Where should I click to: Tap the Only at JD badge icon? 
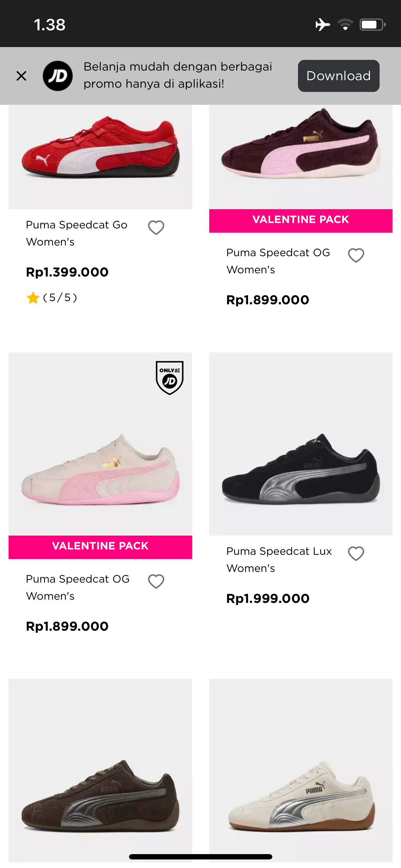pos(170,378)
